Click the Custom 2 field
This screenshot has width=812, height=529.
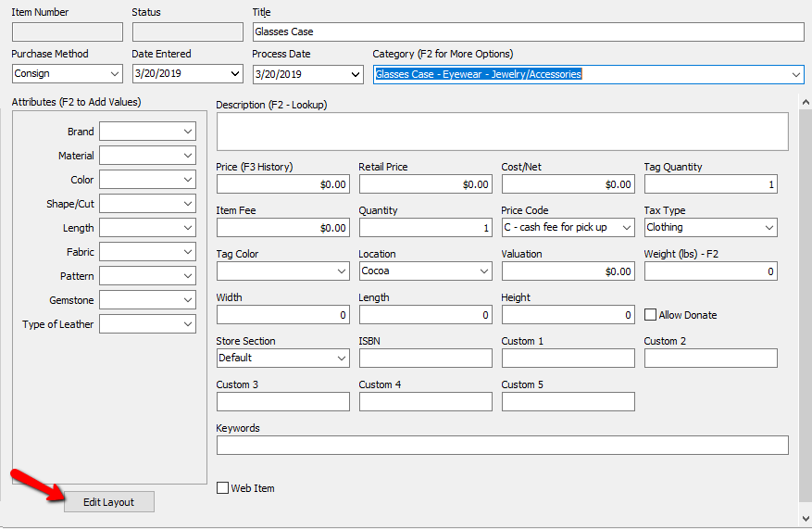(710, 358)
